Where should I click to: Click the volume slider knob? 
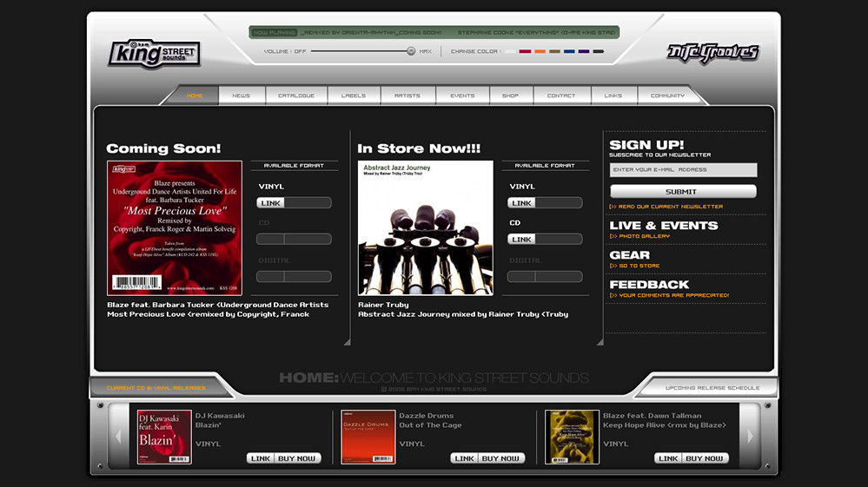click(411, 51)
